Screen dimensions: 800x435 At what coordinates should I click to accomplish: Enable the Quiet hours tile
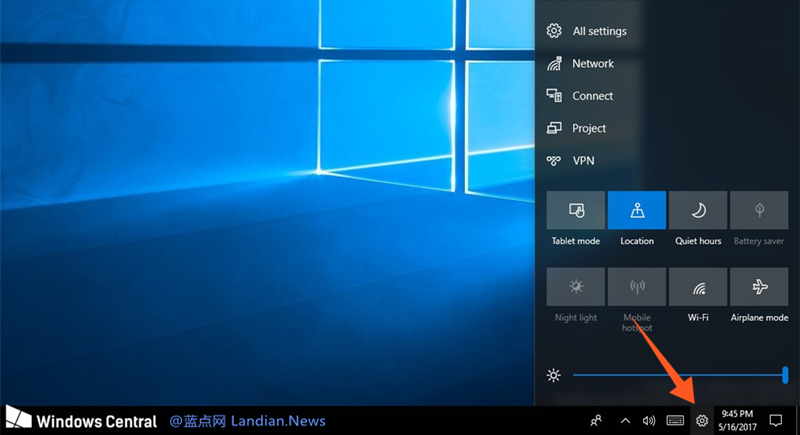(x=698, y=210)
